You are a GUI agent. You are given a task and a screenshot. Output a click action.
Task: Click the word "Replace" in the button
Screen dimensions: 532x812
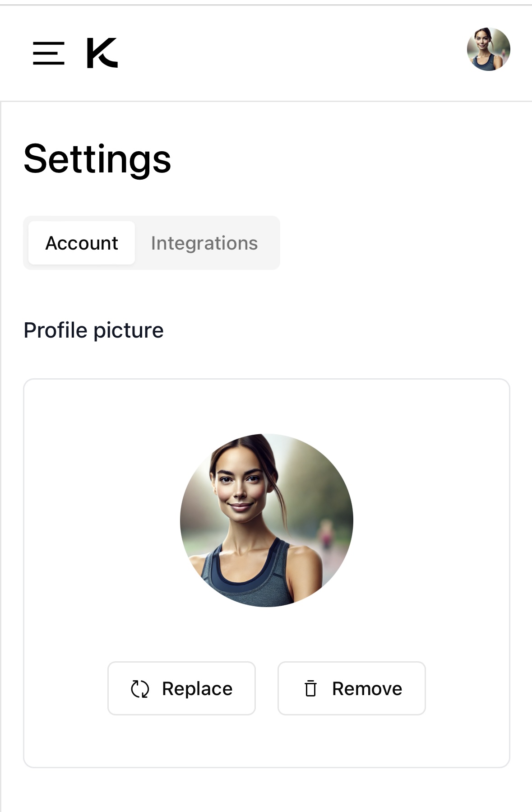point(197,689)
